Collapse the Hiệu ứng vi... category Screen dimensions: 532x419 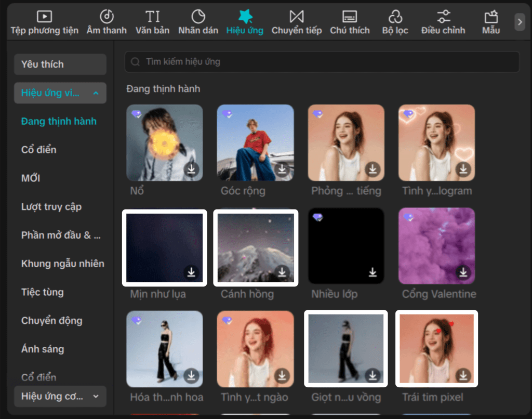coord(96,93)
